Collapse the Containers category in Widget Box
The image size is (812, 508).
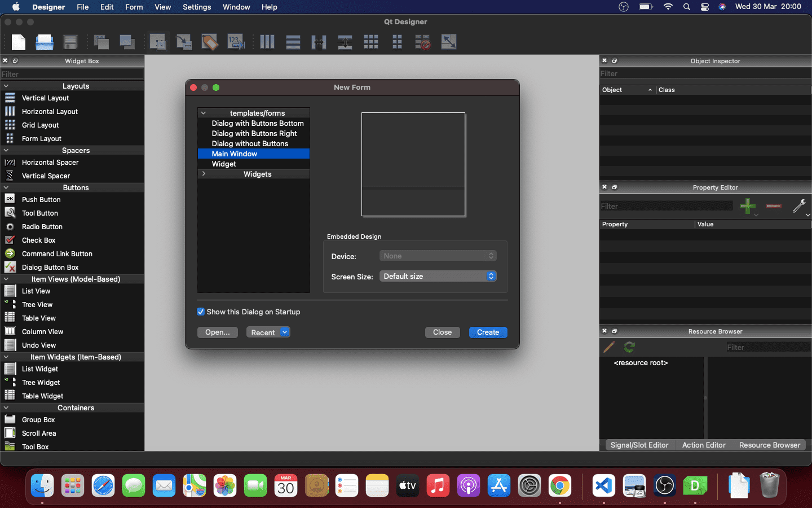(x=6, y=408)
